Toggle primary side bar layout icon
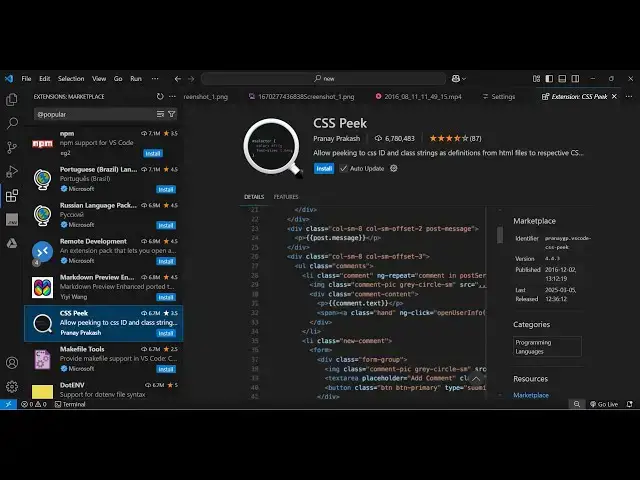Viewport: 640px width, 480px height. [x=549, y=78]
